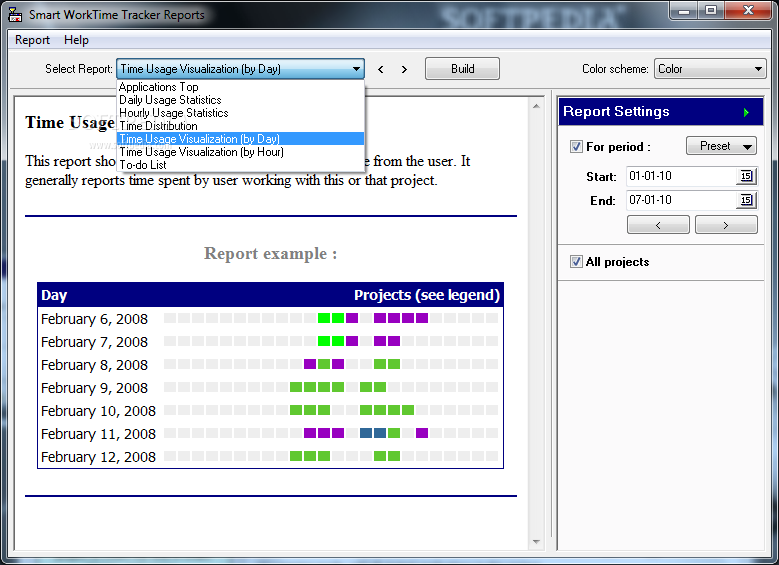Collapse the Select Report combo box arrow
Viewport: 779px width, 565px height.
(356, 69)
